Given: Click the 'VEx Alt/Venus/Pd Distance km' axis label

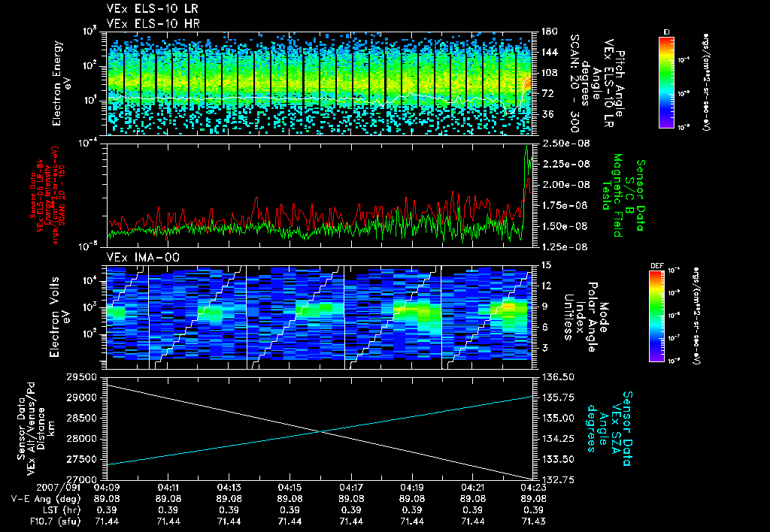Looking at the screenshot, I should (41, 428).
